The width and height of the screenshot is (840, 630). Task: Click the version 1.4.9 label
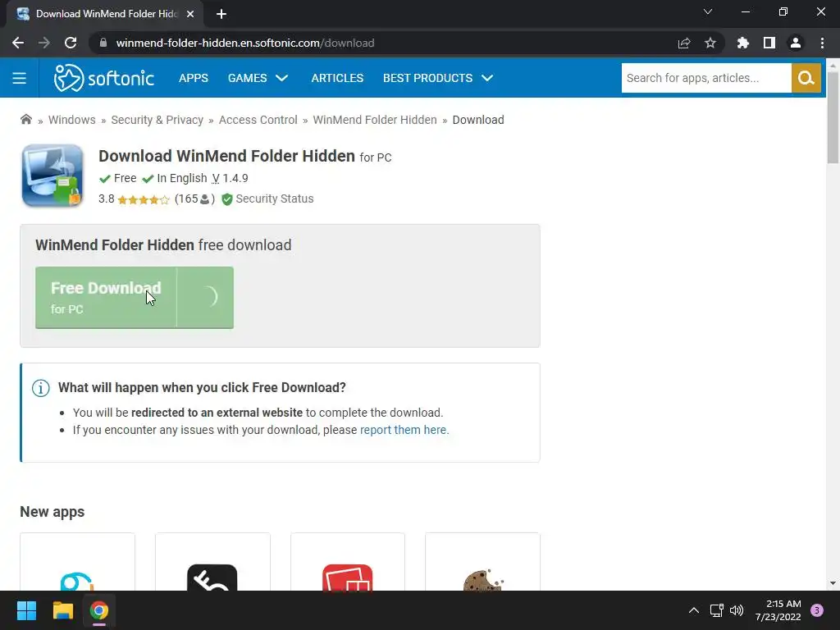(x=231, y=178)
